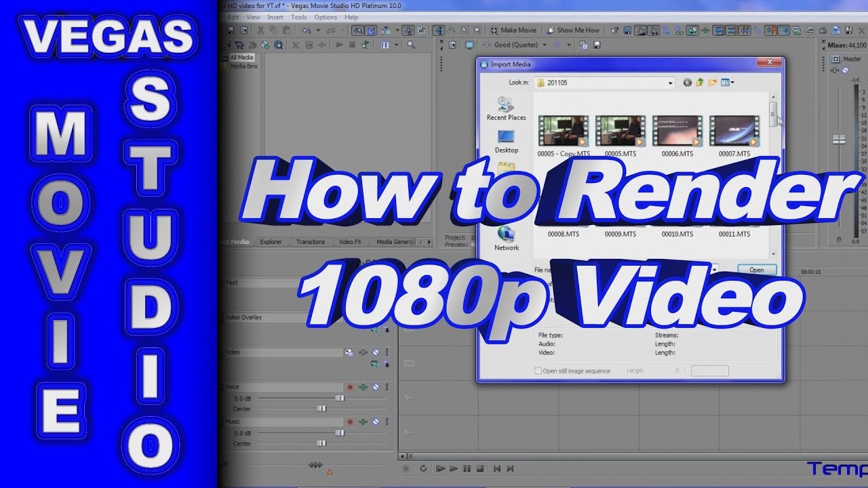Screen dimensions: 868x488
Task: Select the Normal Edit tool
Action: (x=439, y=30)
